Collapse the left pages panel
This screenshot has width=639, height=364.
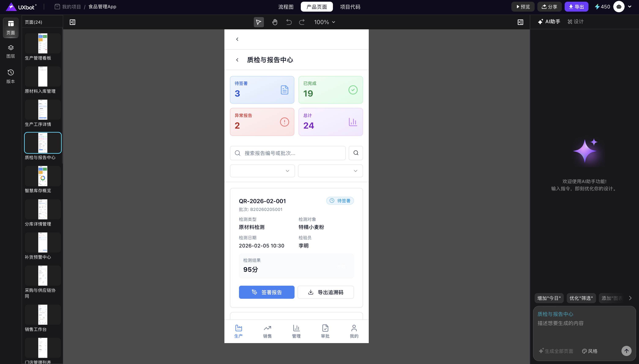(x=72, y=22)
